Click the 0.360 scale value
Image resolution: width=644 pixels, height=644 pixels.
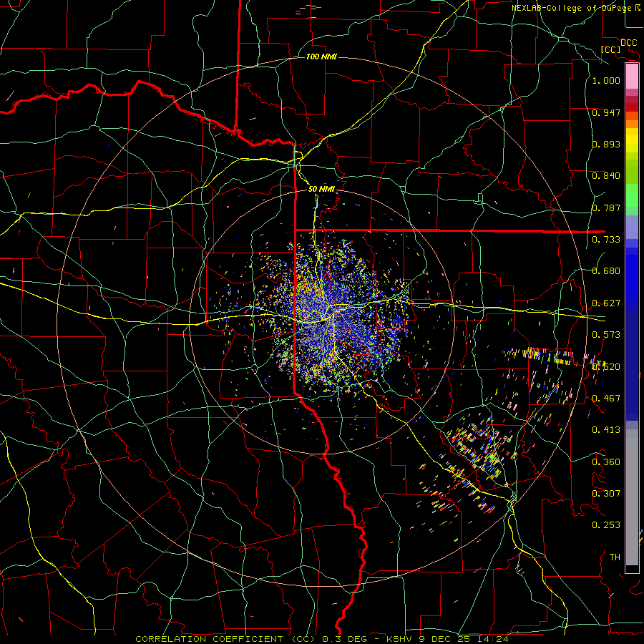(606, 462)
